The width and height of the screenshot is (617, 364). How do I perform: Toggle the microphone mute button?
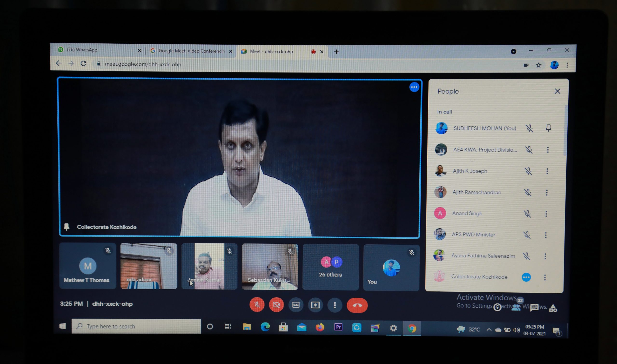tap(257, 305)
